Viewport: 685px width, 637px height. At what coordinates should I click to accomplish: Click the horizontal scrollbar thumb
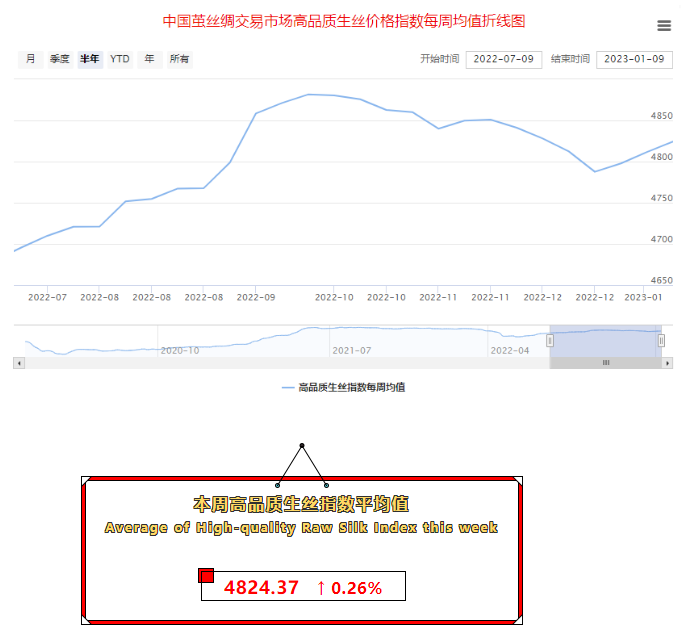pos(606,363)
